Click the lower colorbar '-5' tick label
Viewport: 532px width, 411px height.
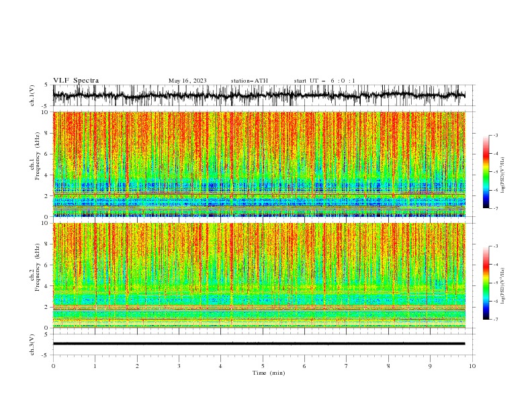tap(496, 283)
